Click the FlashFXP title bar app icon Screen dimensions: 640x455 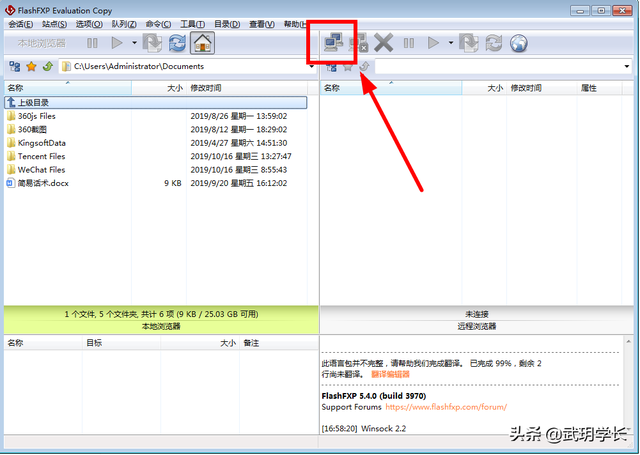[x=10, y=10]
